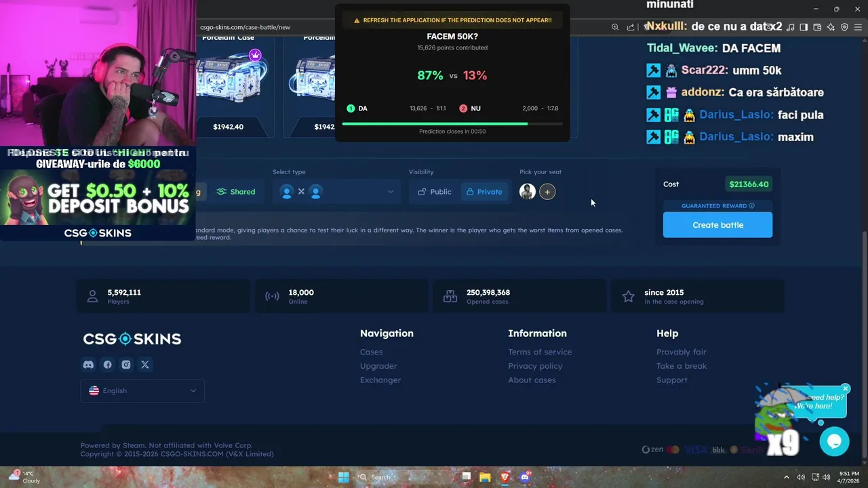The height and width of the screenshot is (488, 868).
Task: Open Provably fair link
Action: (681, 352)
